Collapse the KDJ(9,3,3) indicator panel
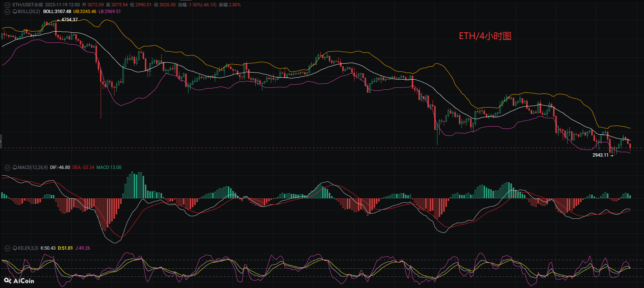 coord(7,248)
